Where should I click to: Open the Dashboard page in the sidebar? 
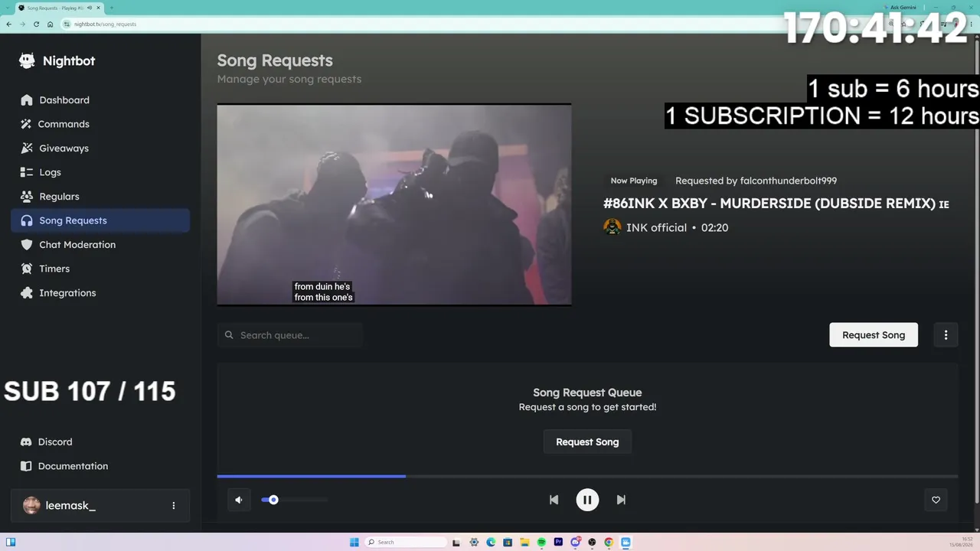[100, 100]
